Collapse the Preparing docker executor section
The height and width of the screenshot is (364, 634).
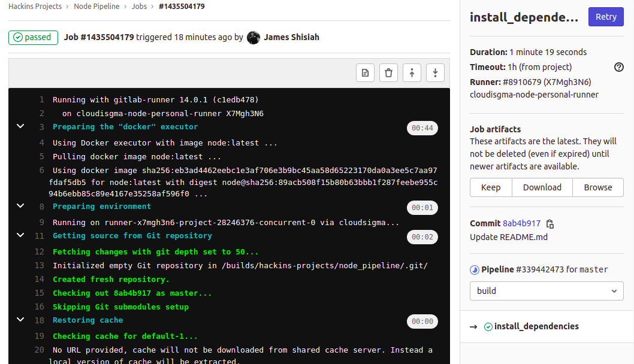click(x=20, y=126)
